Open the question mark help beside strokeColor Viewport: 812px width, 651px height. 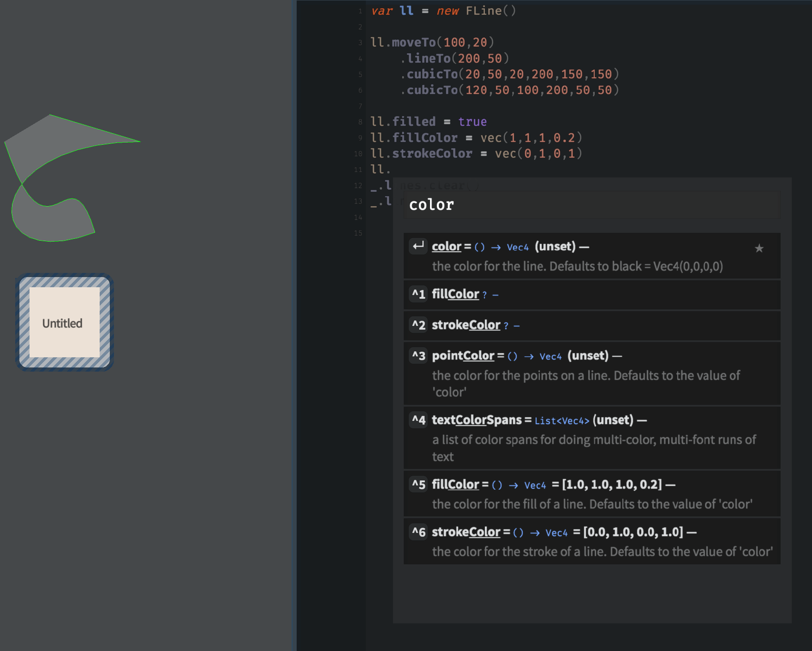pyautogui.click(x=506, y=326)
